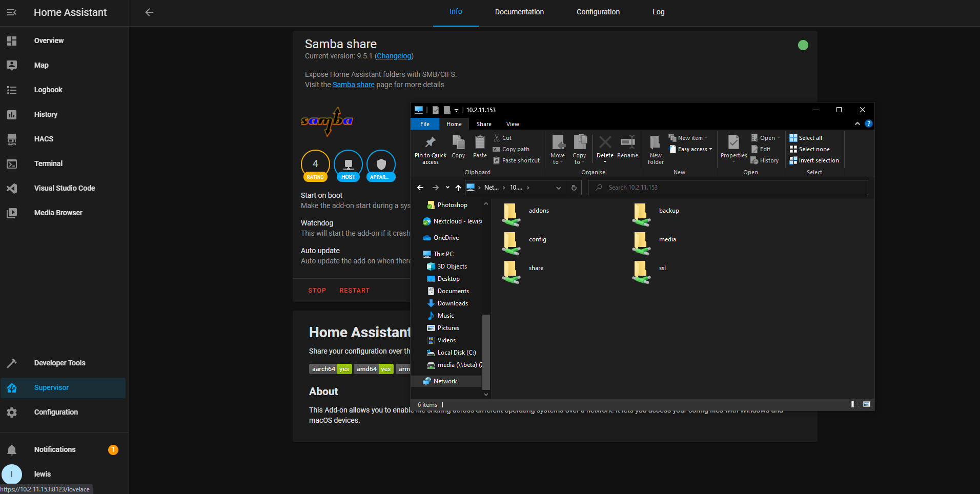The width and height of the screenshot is (980, 494).
Task: Open the Samba share details link
Action: (x=354, y=85)
